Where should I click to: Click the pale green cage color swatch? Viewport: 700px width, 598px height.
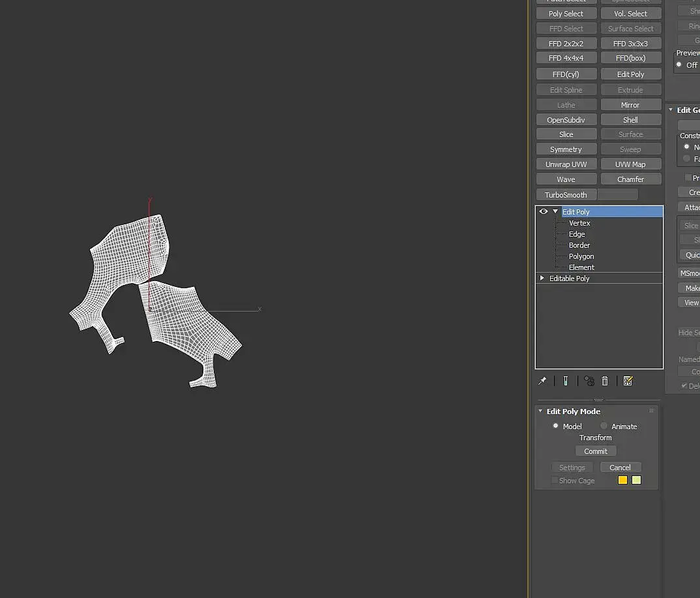click(x=637, y=480)
